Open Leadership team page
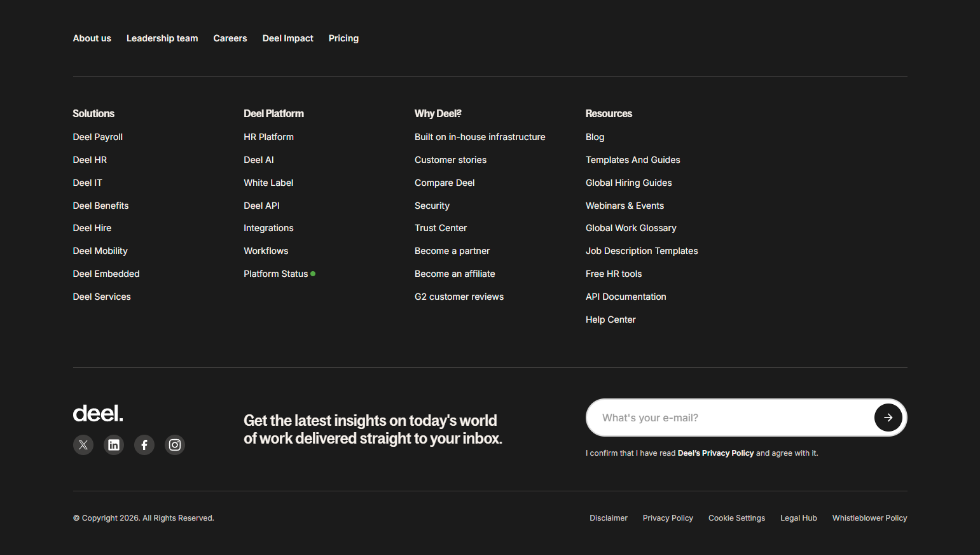 [162, 38]
